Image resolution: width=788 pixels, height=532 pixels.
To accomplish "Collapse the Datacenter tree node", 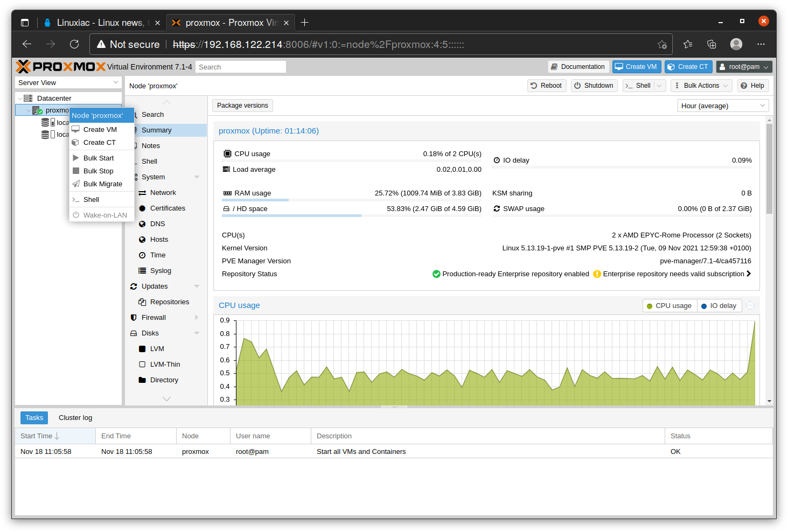I will click(20, 99).
